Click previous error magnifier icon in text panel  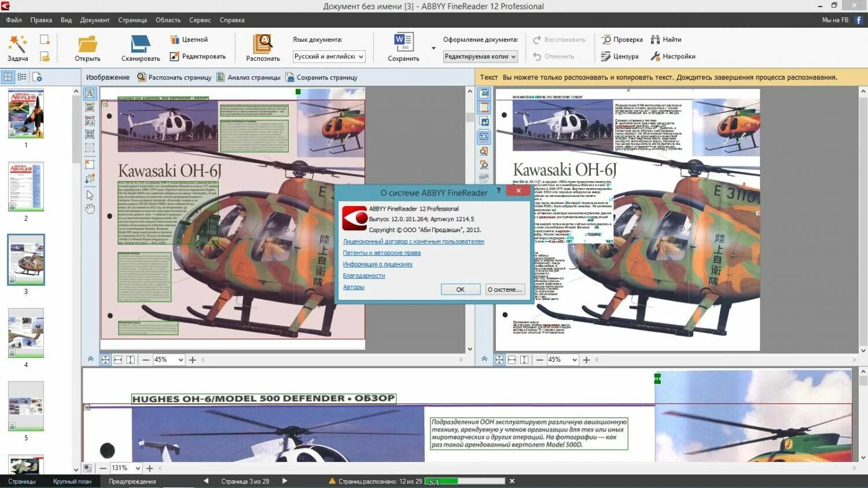pos(484,151)
